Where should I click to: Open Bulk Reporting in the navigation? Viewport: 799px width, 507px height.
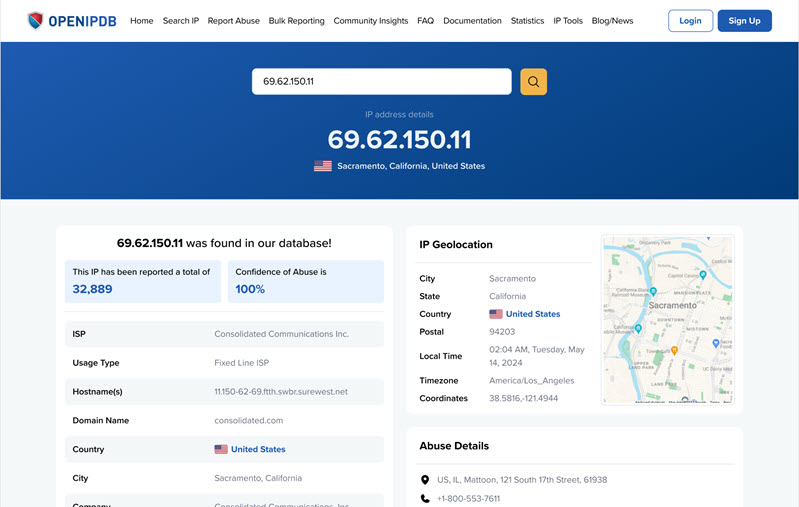[x=297, y=21]
